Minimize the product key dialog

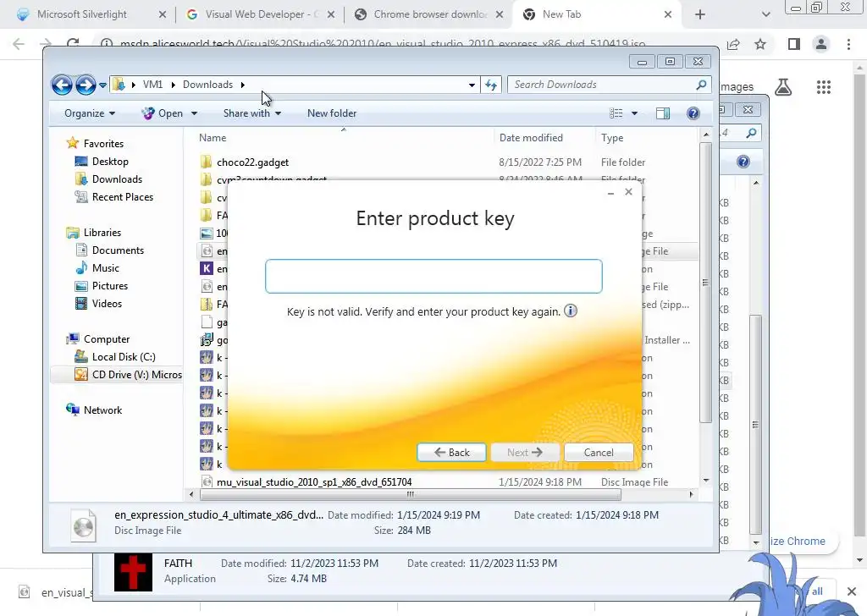point(611,192)
